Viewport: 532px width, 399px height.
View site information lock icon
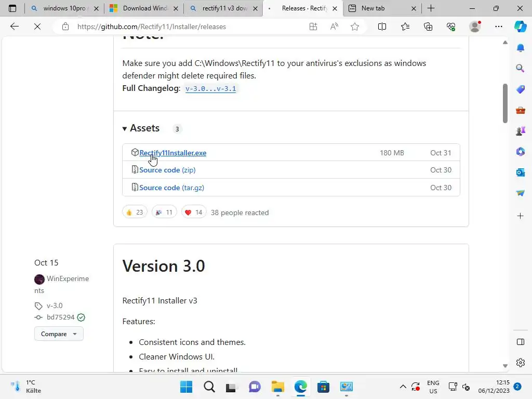tap(65, 26)
